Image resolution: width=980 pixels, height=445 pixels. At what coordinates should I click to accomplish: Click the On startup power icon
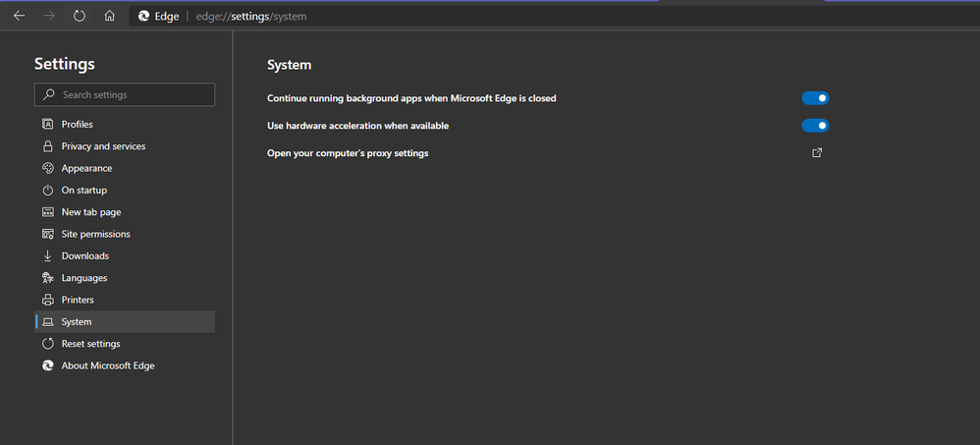pyautogui.click(x=47, y=190)
